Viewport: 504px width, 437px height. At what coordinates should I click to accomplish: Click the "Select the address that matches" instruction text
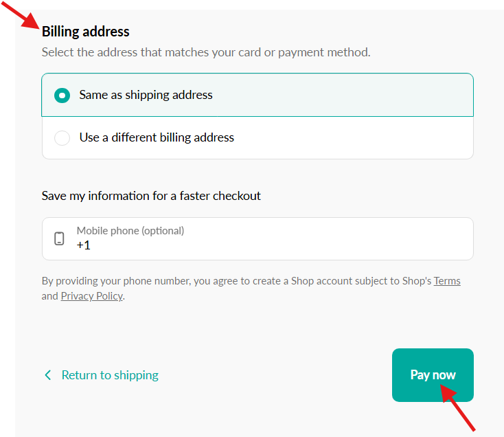(x=206, y=52)
